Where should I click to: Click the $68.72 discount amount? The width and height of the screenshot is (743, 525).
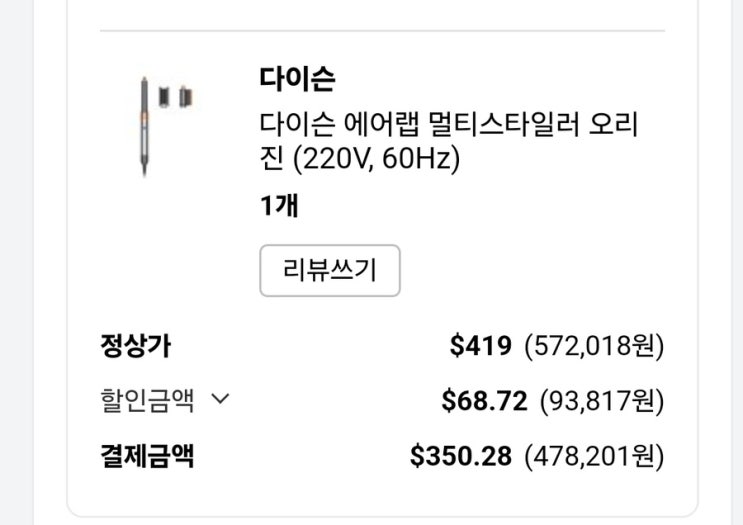[x=484, y=401]
